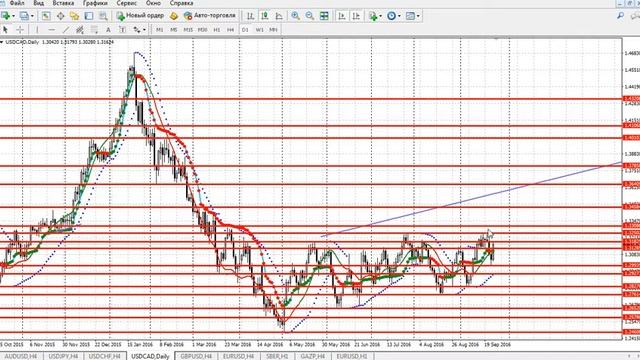Open the Strategy Tester icon
640x360 pixels.
click(x=103, y=16)
